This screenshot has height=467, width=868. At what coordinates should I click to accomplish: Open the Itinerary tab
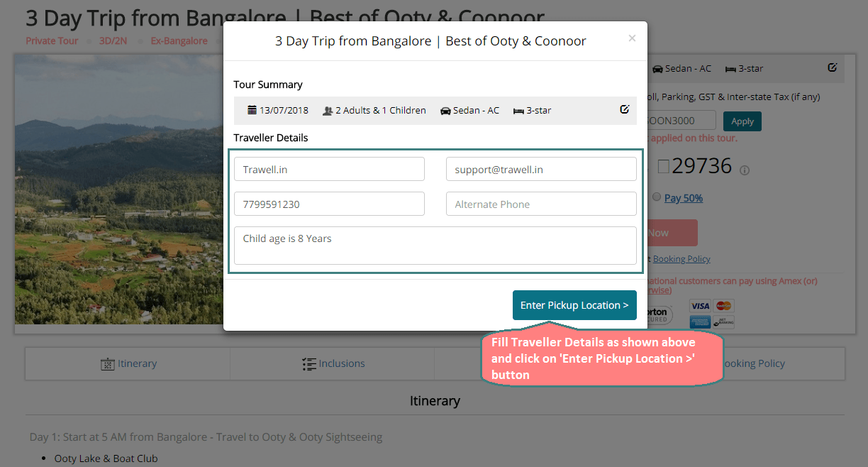tap(128, 363)
